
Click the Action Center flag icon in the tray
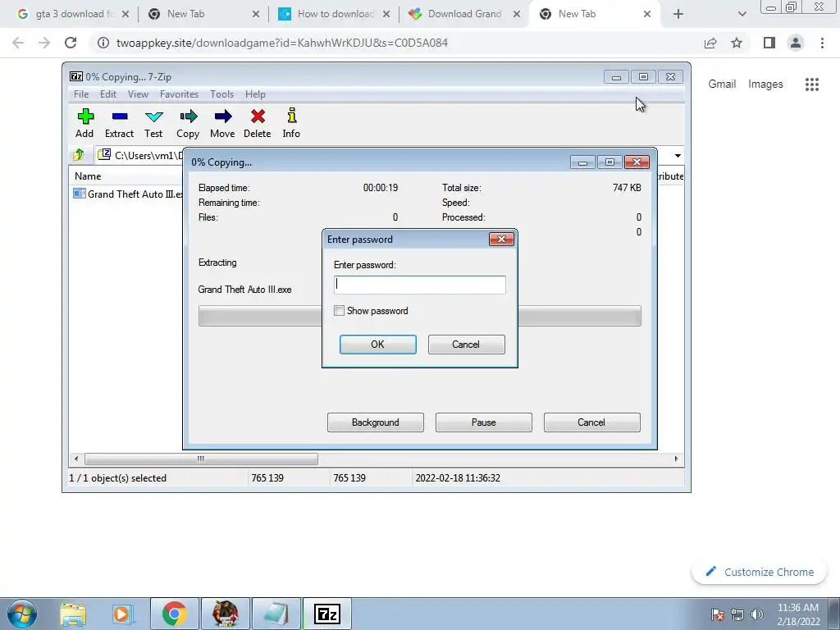[717, 614]
